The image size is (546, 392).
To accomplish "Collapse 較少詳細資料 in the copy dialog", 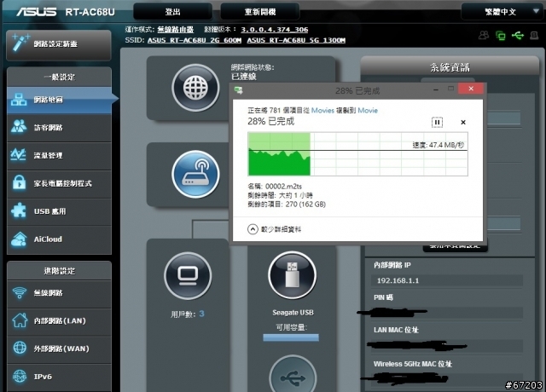I will click(275, 229).
